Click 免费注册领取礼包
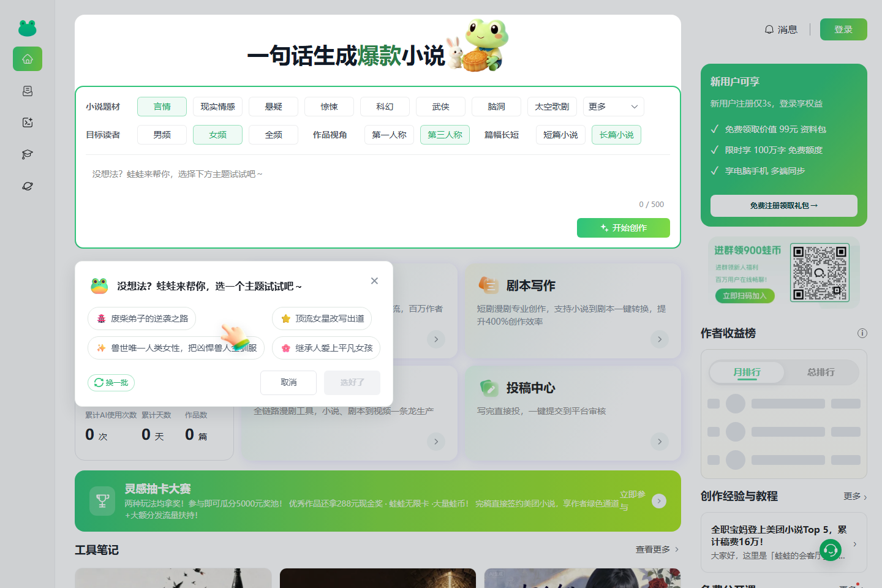 pos(784,206)
